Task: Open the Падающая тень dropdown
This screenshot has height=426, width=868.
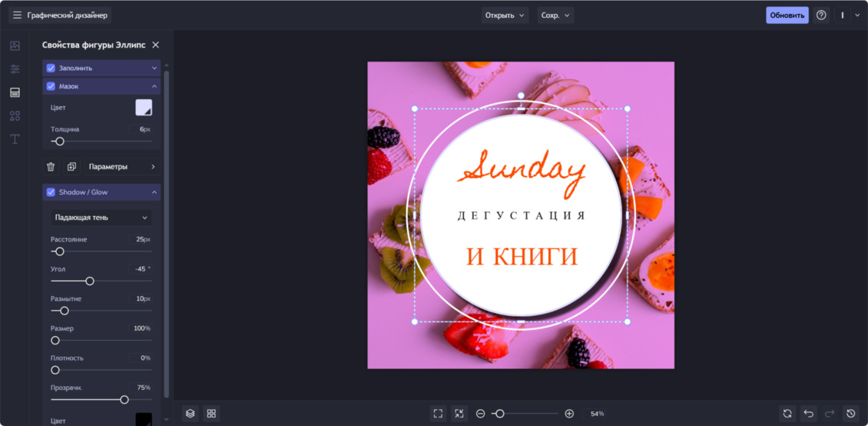Action: 101,218
